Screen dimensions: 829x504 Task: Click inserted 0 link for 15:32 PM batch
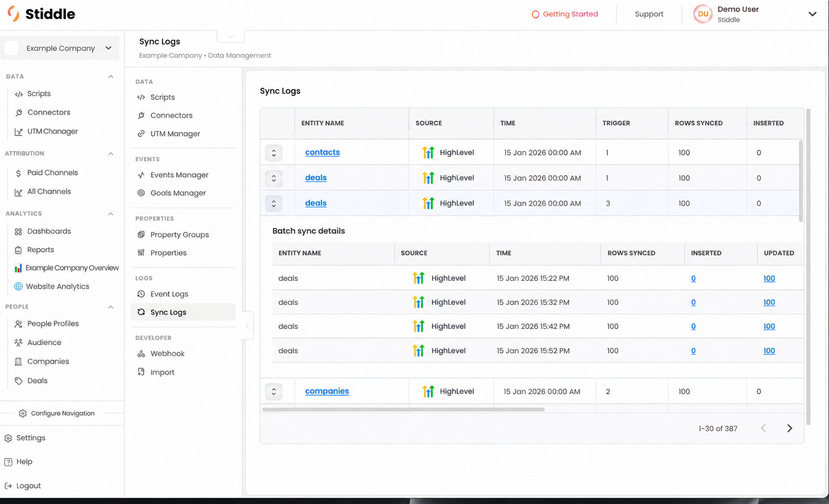click(693, 303)
